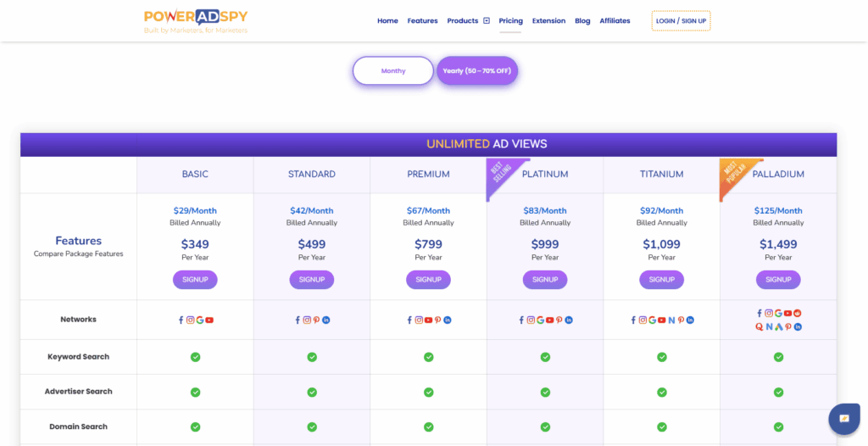
Task: Click the Keyword Search row label
Action: click(x=78, y=357)
